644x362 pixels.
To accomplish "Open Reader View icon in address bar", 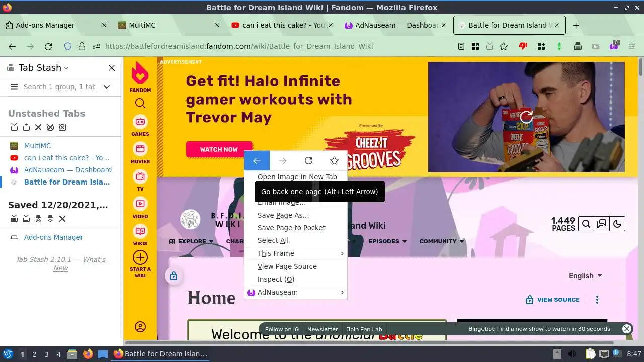I will point(461,46).
